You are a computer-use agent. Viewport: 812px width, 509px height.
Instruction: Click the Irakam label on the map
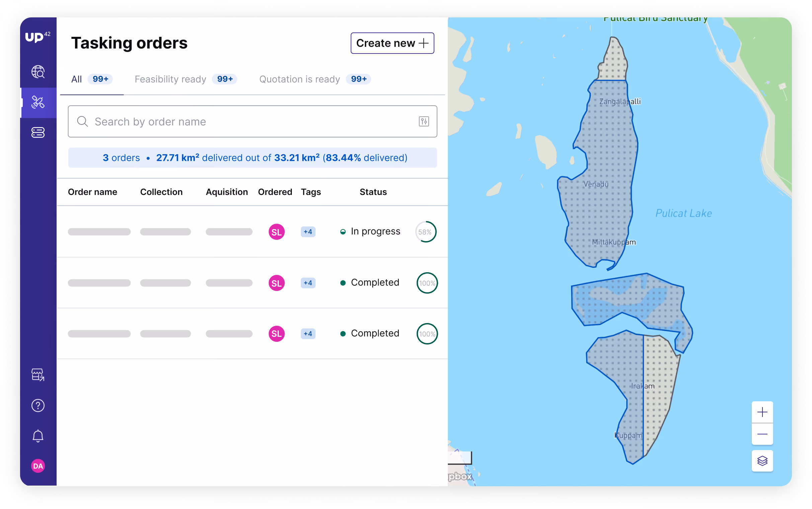click(643, 386)
